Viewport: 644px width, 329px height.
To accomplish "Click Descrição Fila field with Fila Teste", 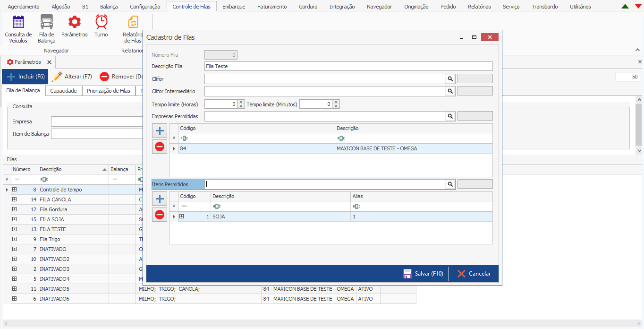I will [348, 66].
